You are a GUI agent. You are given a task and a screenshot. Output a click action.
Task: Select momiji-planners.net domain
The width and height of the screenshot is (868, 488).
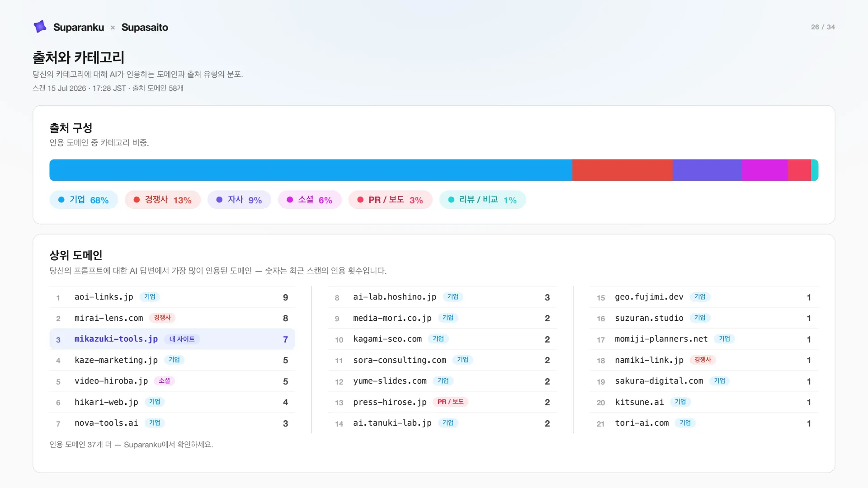(661, 339)
